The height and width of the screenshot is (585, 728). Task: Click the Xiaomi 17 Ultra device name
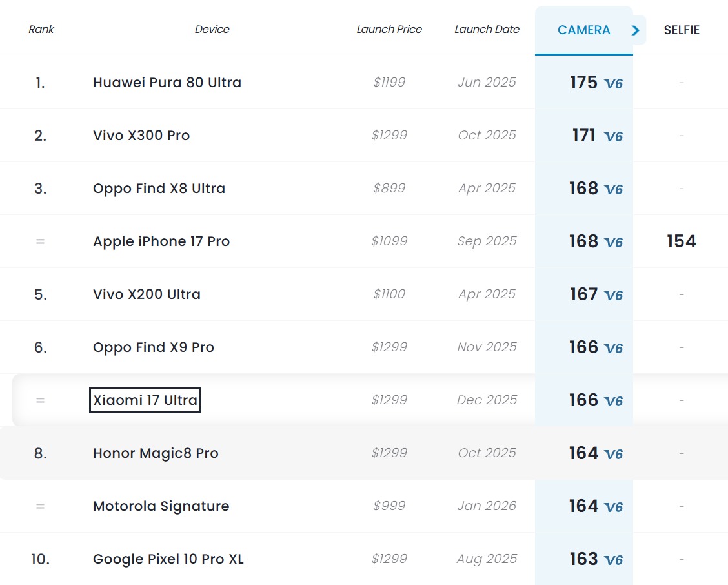tap(145, 400)
